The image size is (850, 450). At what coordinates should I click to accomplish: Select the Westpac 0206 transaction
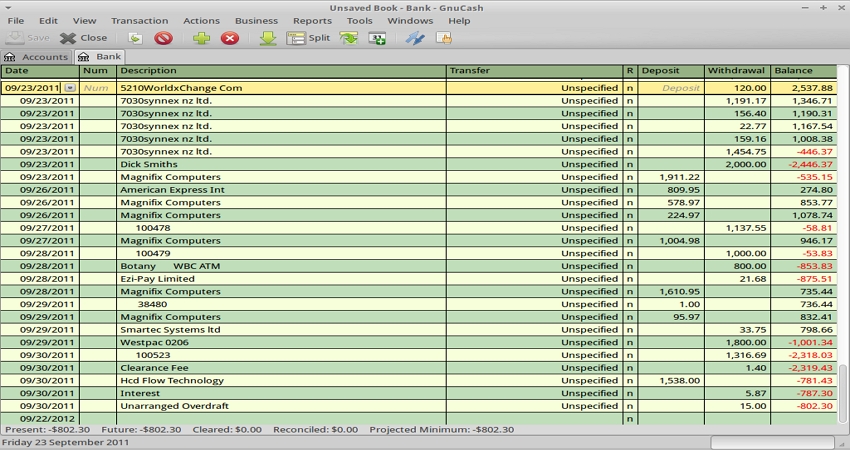click(418, 342)
